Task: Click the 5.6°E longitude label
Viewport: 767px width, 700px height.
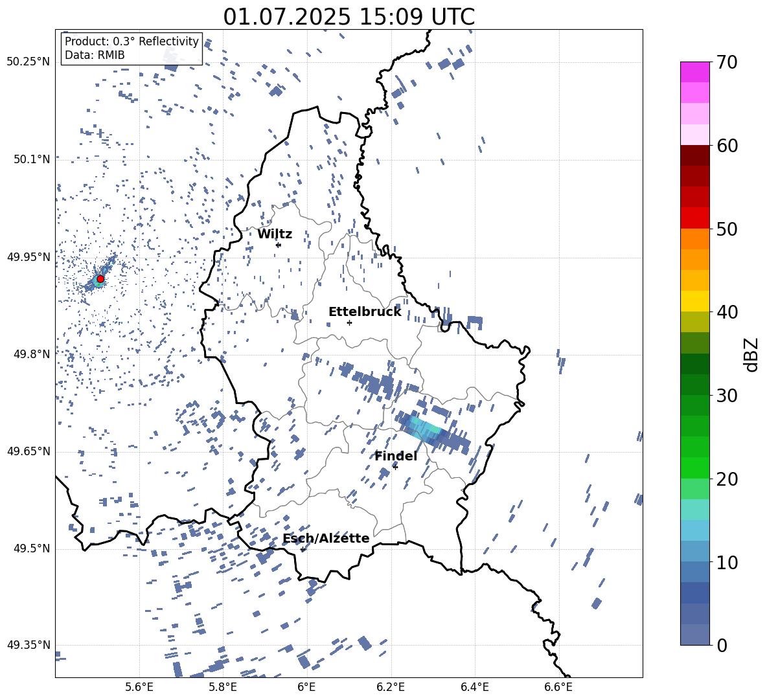Action: point(139,687)
